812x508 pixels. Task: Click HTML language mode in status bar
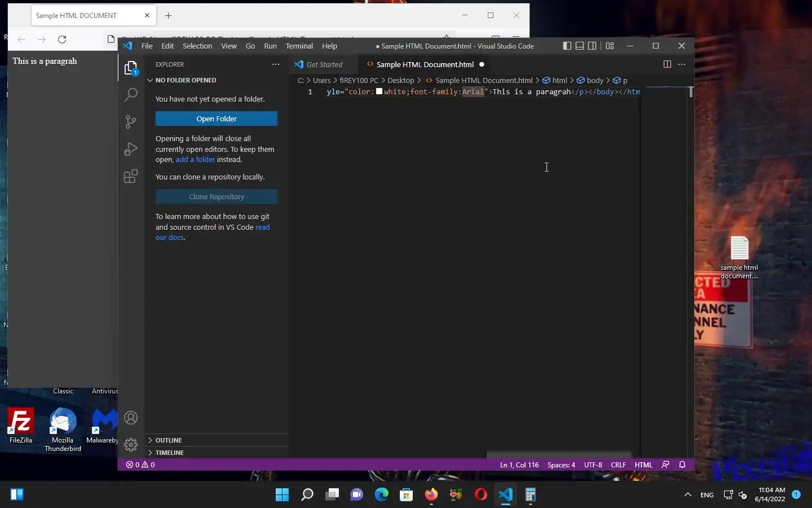pyautogui.click(x=643, y=465)
